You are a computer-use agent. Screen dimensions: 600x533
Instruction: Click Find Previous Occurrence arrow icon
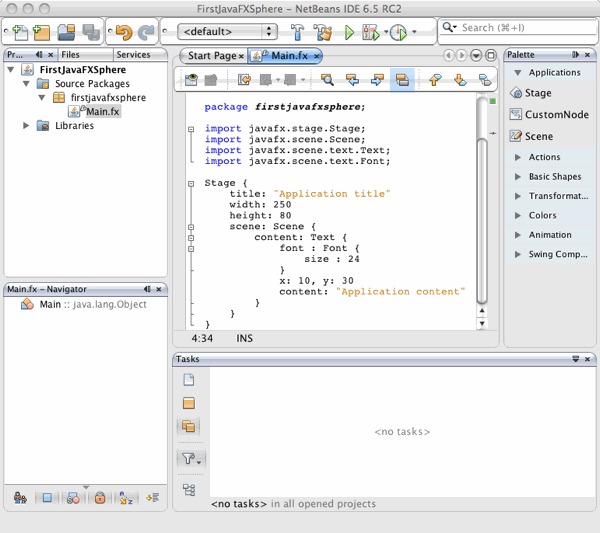click(352, 80)
